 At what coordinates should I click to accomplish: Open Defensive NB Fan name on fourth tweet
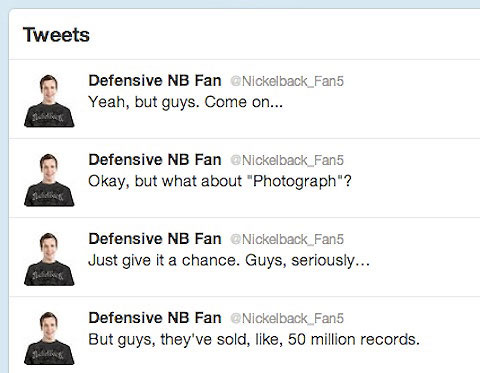pos(155,318)
